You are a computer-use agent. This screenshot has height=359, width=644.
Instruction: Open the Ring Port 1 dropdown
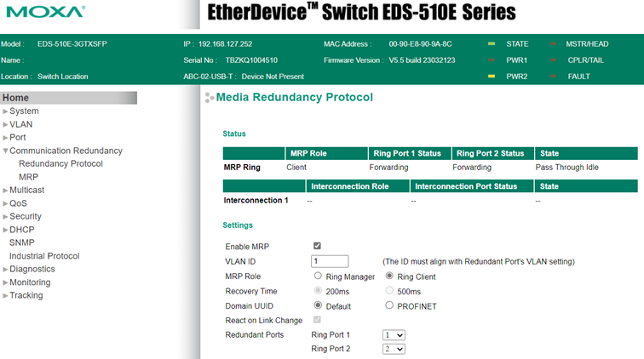(x=394, y=335)
